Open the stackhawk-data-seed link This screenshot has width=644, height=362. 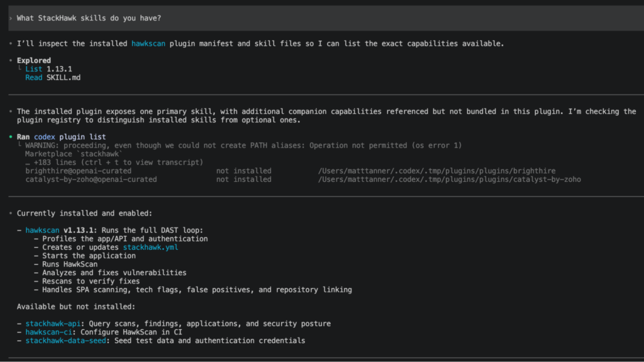point(65,341)
